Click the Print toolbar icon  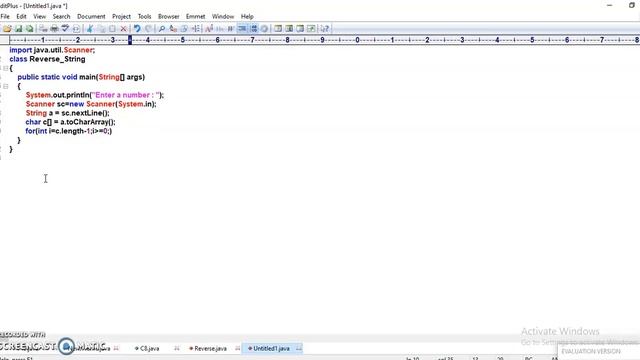[54, 29]
